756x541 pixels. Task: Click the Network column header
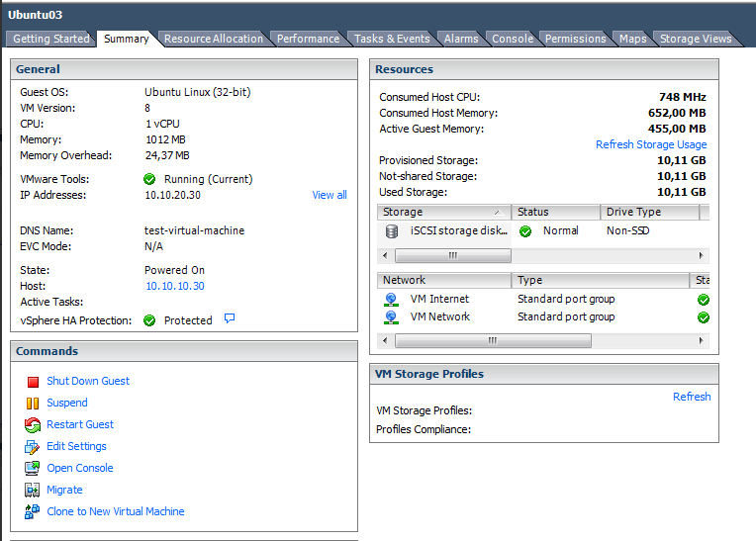[443, 280]
